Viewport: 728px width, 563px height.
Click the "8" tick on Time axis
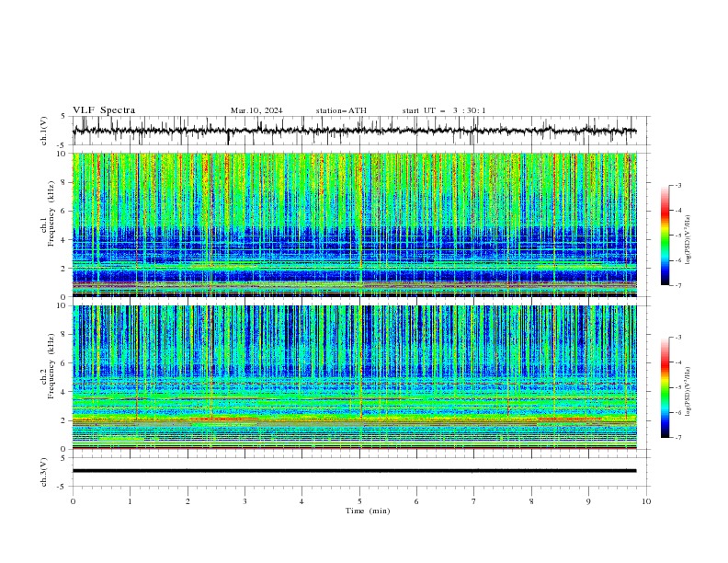click(531, 501)
